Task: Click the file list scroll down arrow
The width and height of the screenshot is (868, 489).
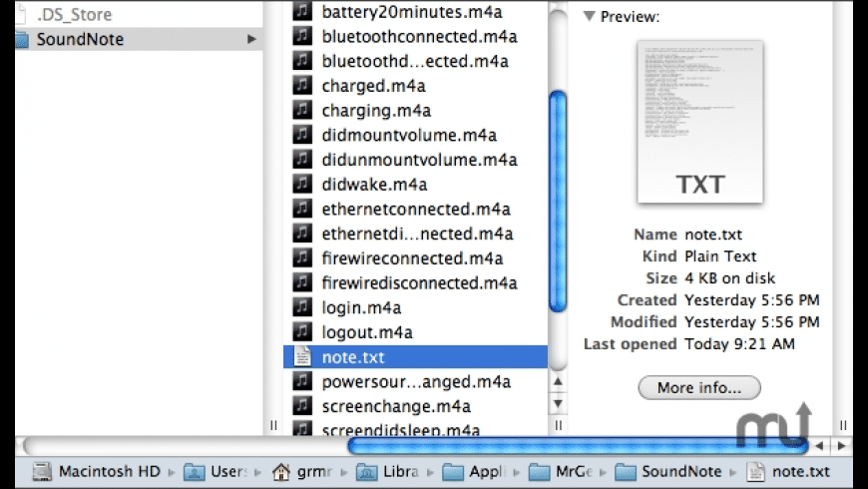Action: point(558,403)
